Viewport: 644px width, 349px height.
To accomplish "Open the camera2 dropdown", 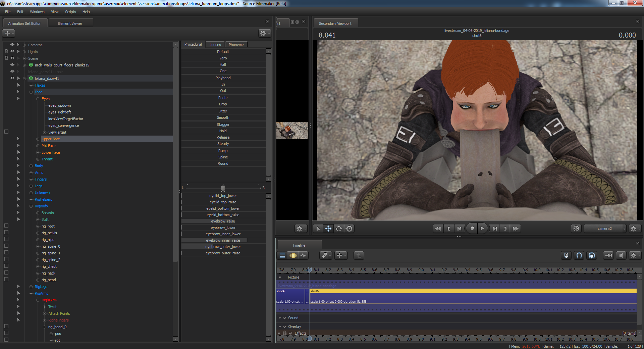I will click(x=605, y=229).
